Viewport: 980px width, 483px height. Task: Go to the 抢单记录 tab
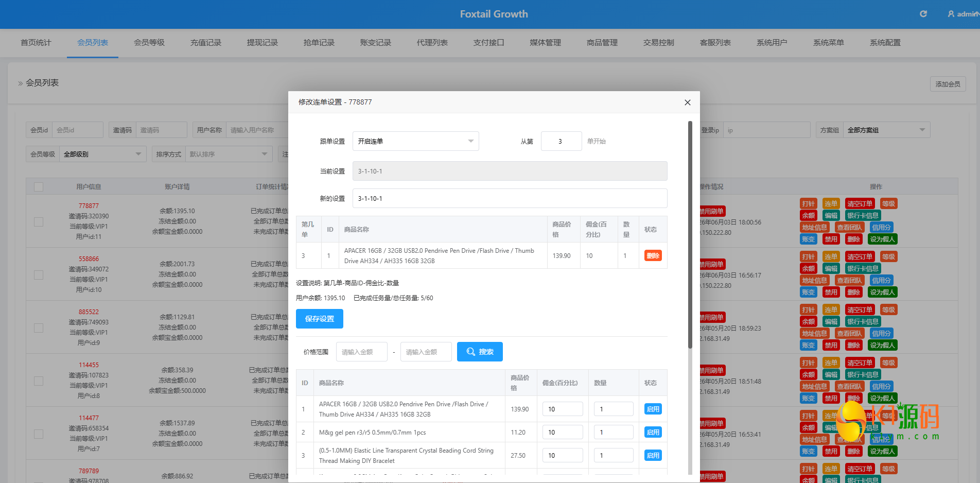tap(319, 43)
